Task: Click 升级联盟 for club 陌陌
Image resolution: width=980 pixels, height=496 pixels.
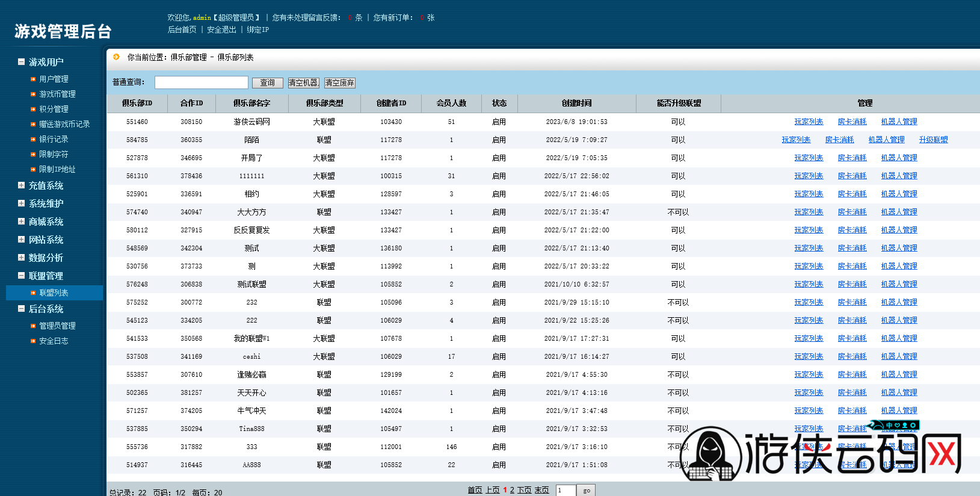Action: coord(933,140)
